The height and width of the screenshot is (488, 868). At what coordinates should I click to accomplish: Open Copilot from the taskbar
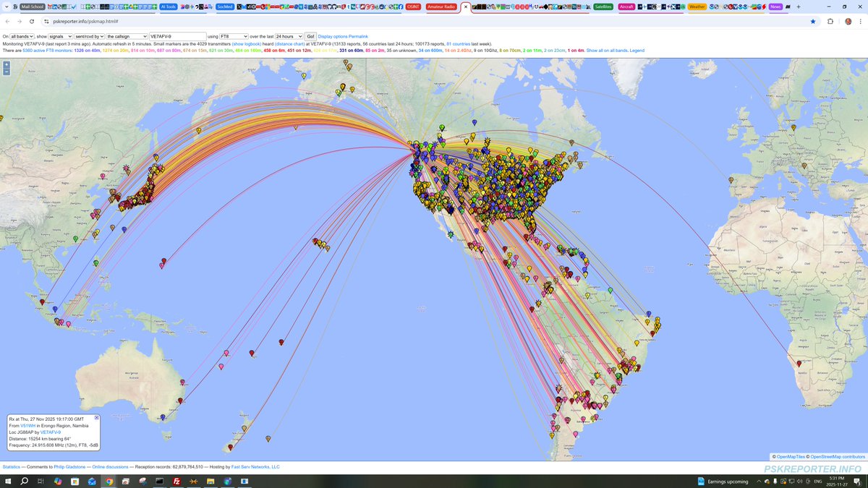pyautogui.click(x=58, y=481)
